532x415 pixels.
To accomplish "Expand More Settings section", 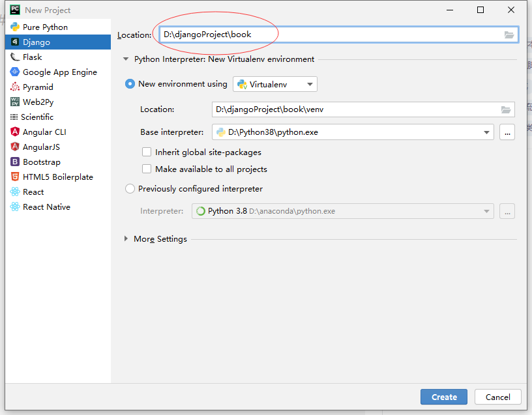I will pyautogui.click(x=126, y=238).
